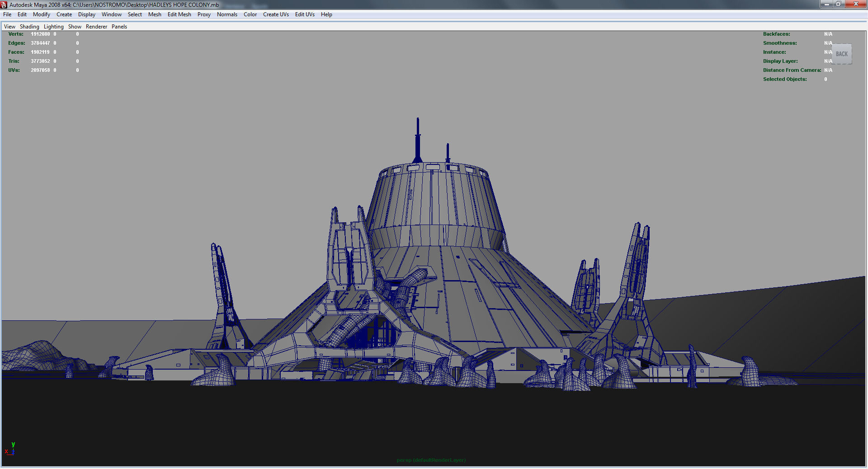Screen dimensions: 868x469
Task: Click the Verts count 1912080
Action: click(40, 34)
